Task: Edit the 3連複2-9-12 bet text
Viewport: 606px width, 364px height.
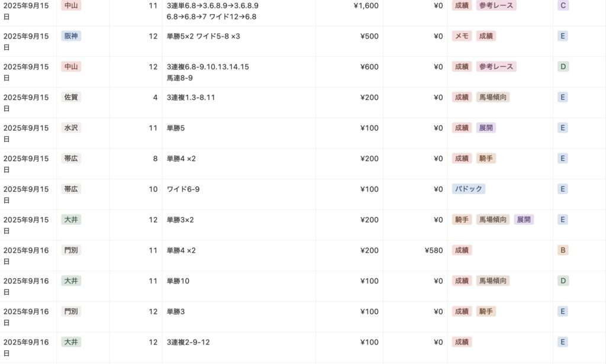Action: click(188, 342)
